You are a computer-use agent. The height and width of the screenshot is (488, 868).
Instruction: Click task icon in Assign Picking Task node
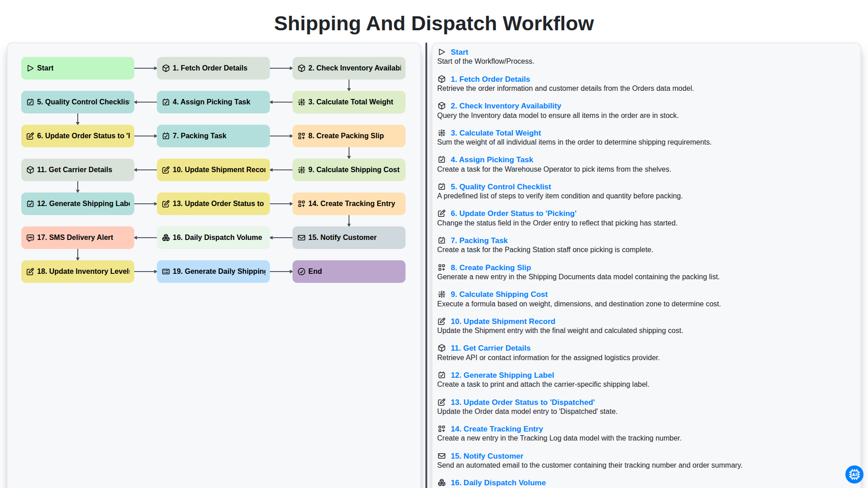(x=166, y=102)
